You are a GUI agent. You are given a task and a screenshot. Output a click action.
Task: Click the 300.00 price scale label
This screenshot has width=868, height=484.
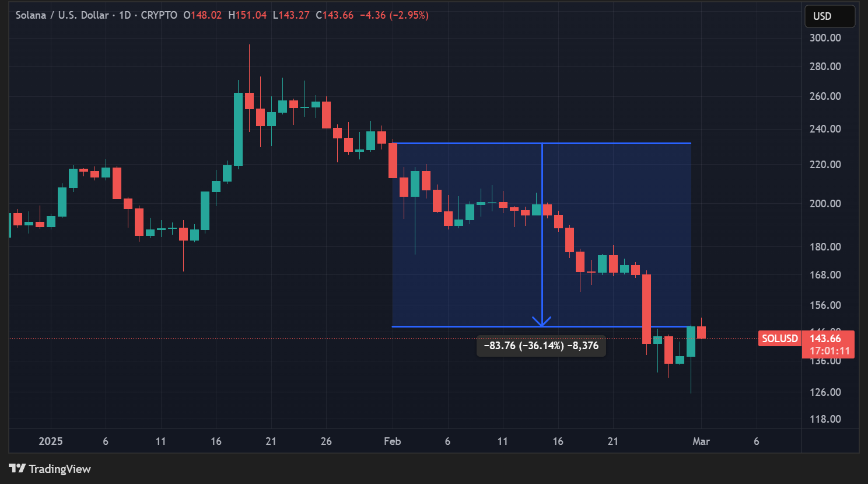[x=825, y=38]
